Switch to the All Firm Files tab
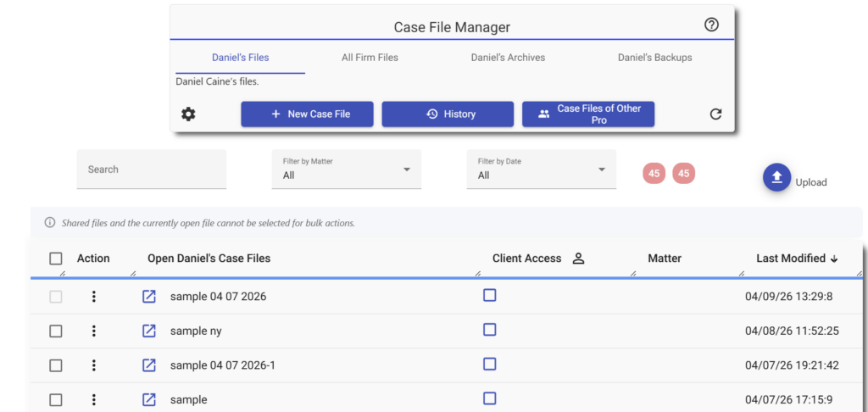 pyautogui.click(x=370, y=58)
